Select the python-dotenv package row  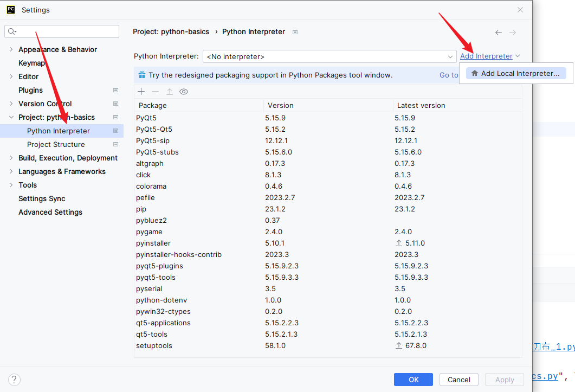tap(328, 300)
